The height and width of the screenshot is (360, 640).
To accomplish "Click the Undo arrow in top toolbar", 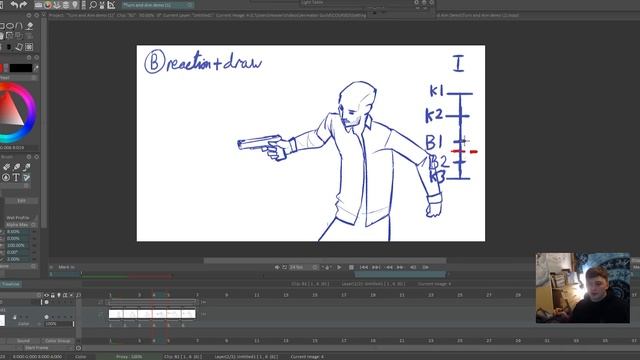I will (x=14, y=4).
